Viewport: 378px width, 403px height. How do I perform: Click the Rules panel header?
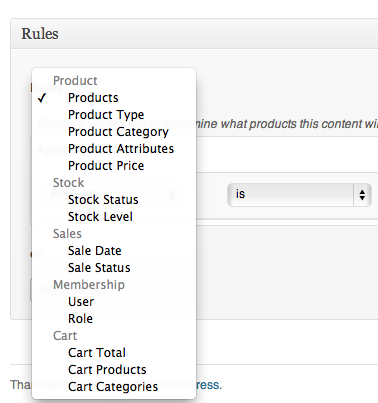point(194,34)
